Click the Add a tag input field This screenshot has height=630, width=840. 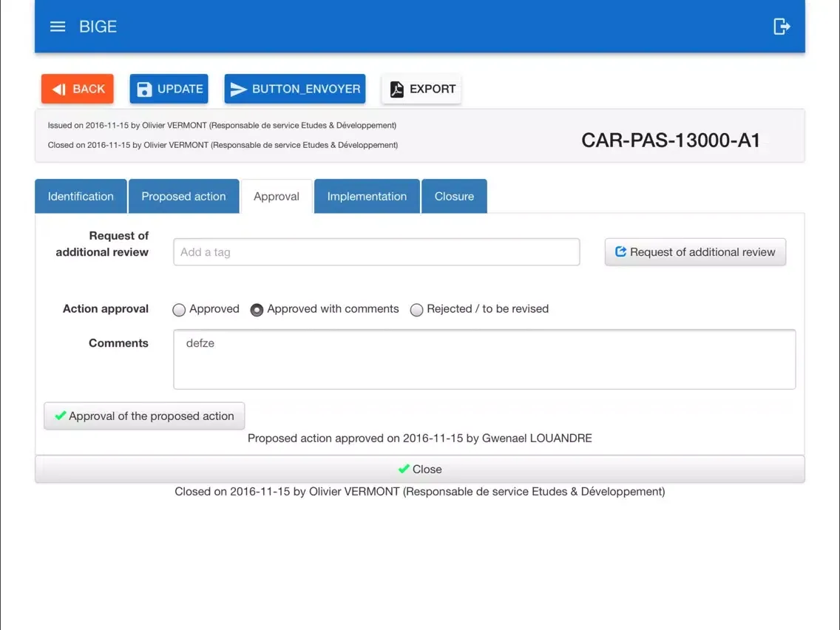(x=376, y=252)
